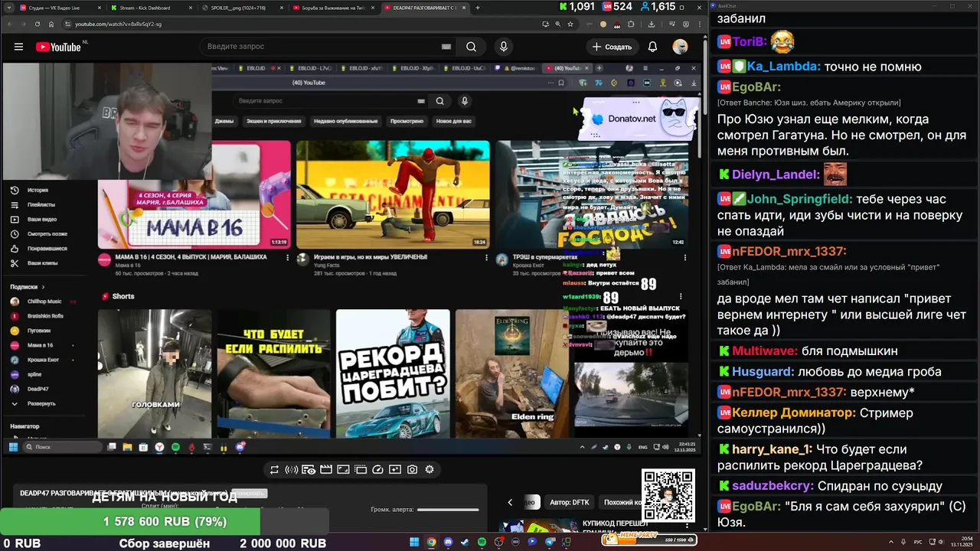Bookmark this page with the star icon
The width and height of the screenshot is (980, 551).
click(x=570, y=24)
